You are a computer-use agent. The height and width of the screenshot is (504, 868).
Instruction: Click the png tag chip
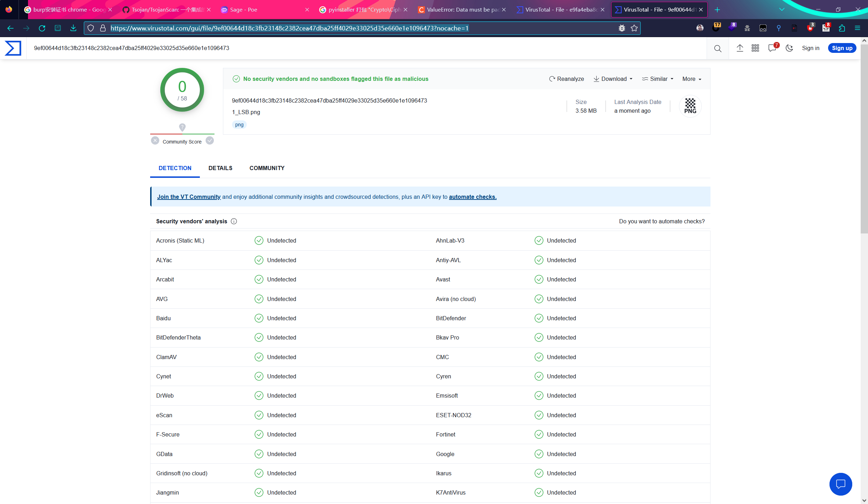(239, 125)
